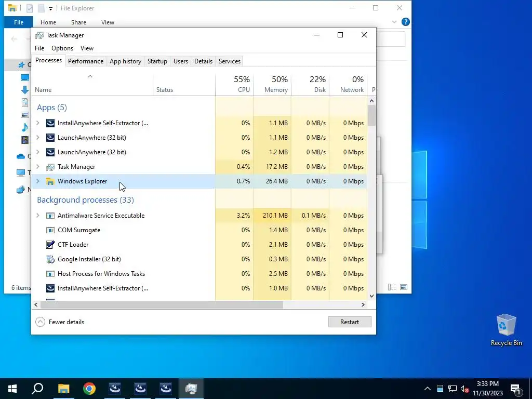The height and width of the screenshot is (399, 532).
Task: Click the Restart button
Action: (350, 322)
